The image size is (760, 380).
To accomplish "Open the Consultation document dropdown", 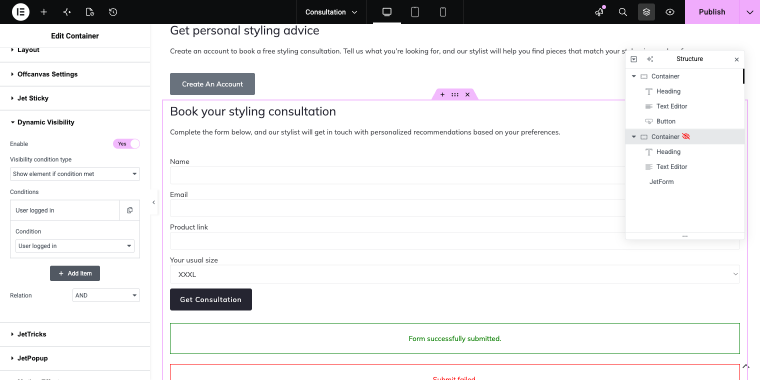I will [331, 12].
